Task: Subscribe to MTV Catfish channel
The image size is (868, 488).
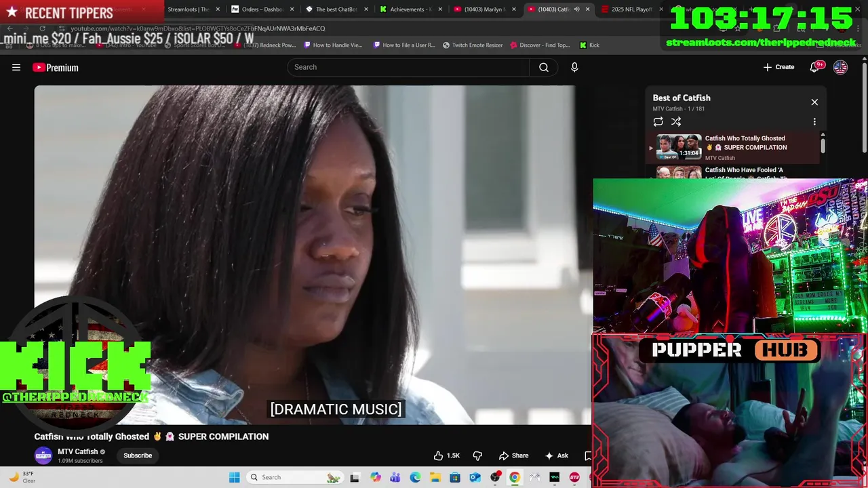Action: (138, 455)
